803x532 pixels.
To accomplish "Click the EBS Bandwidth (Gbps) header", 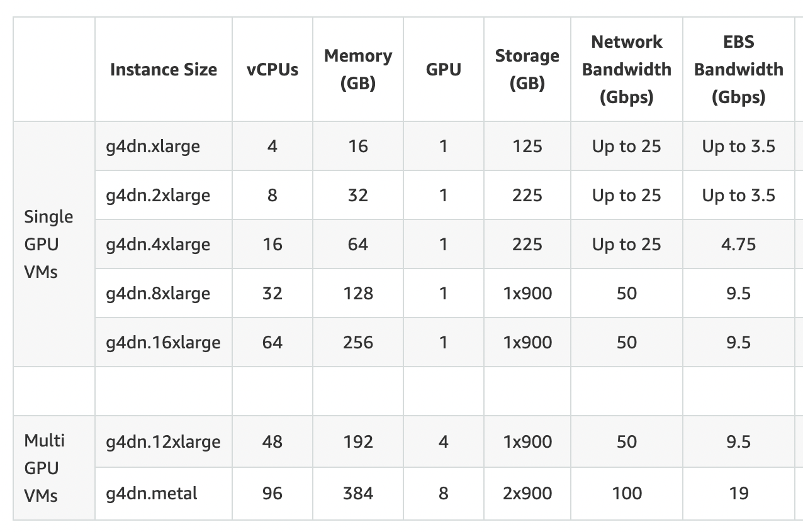I will pos(739,69).
